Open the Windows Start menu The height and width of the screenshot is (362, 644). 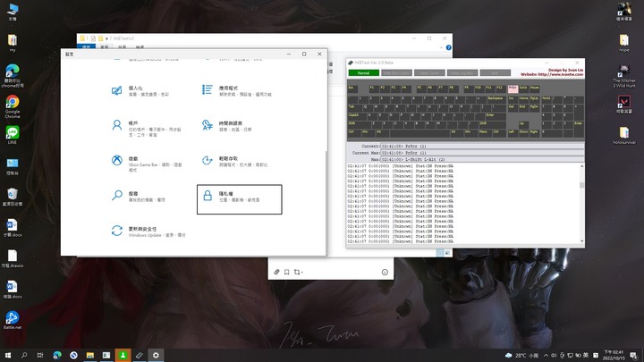pos(7,355)
